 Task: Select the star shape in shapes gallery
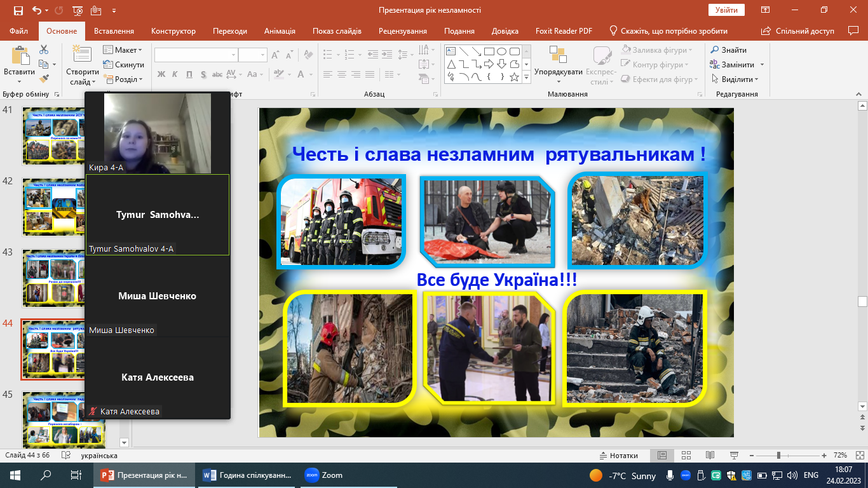(x=514, y=78)
